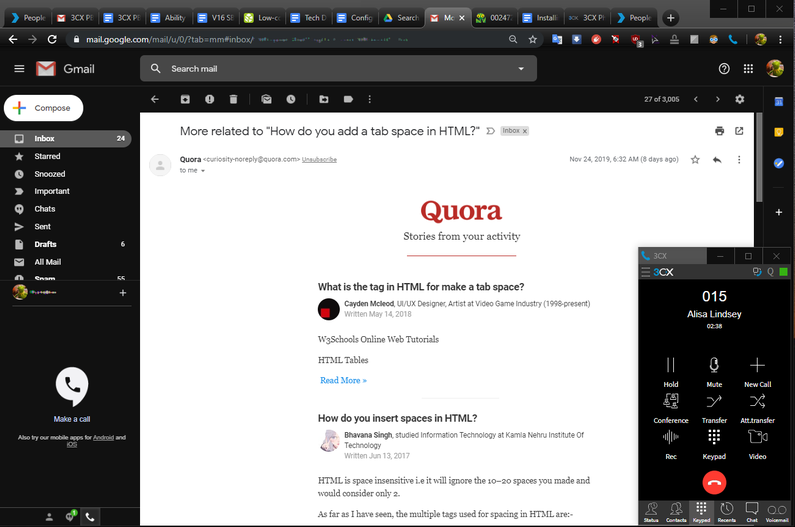The width and height of the screenshot is (795, 527).
Task: Start Conference in 3CX
Action: tap(671, 408)
